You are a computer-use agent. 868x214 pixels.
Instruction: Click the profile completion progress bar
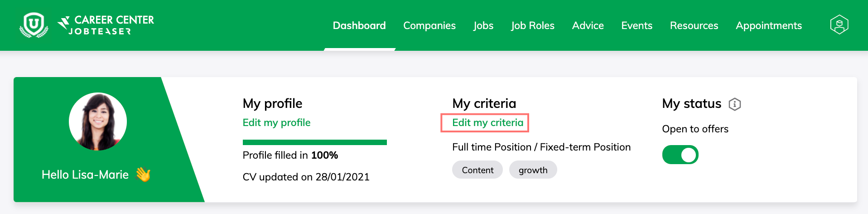click(314, 142)
